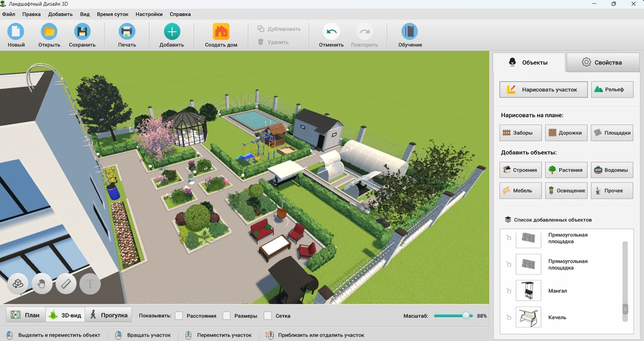Undo the last action with Отменить

[x=331, y=32]
